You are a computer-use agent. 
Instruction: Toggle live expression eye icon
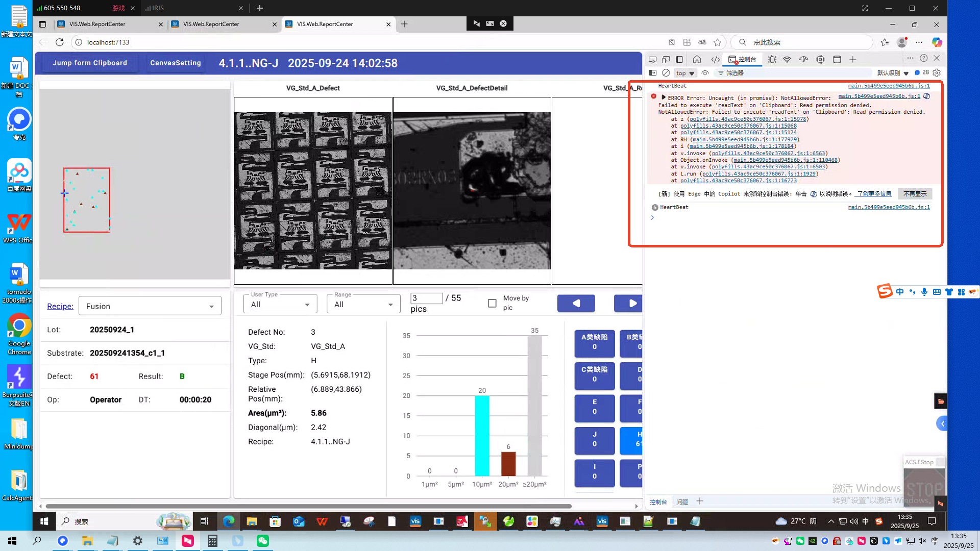point(705,73)
